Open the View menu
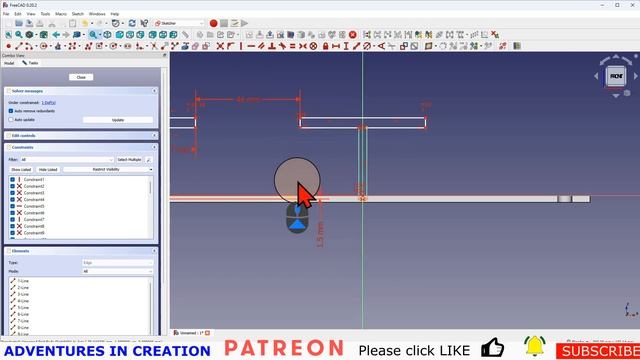This screenshot has width=640, height=360. 31,14
